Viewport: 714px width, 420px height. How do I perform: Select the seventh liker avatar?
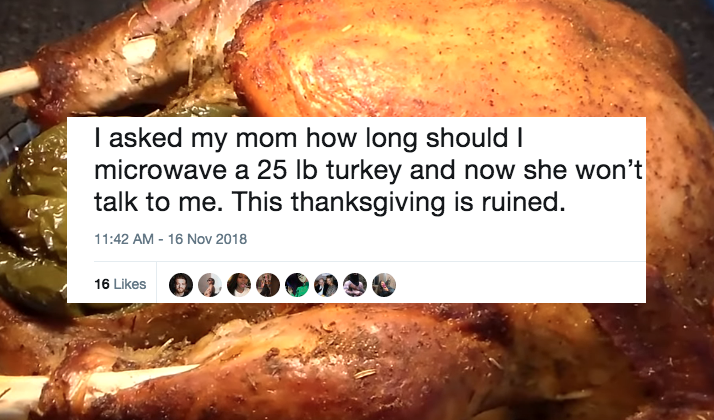coord(355,285)
